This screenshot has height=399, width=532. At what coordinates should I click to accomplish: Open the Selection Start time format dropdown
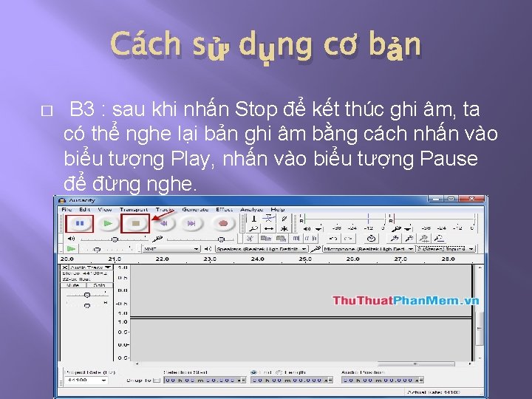point(243,381)
